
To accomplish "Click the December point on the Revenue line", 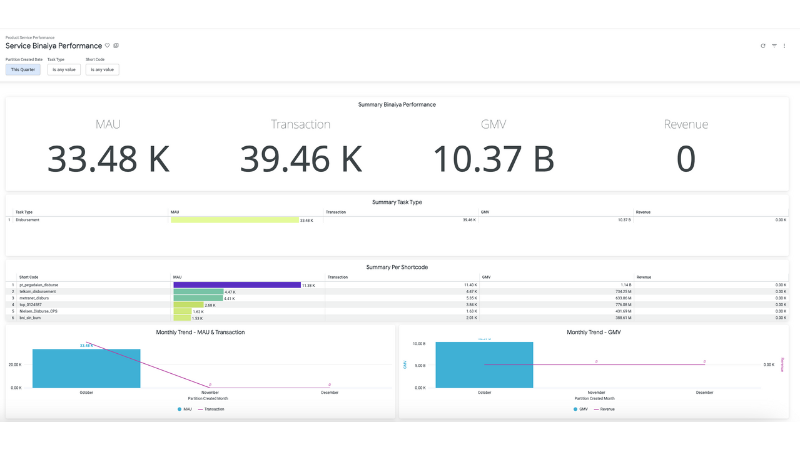I will point(704,364).
